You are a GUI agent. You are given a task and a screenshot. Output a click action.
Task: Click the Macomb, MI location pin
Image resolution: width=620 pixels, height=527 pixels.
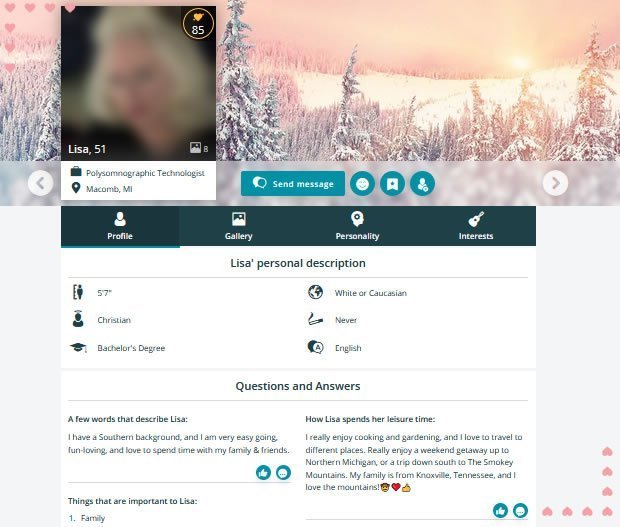click(76, 188)
